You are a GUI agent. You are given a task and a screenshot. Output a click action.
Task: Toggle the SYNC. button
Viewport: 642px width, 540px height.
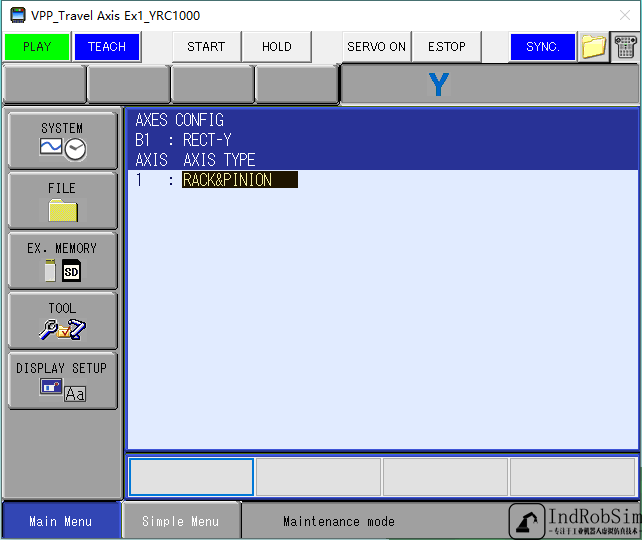[x=543, y=47]
